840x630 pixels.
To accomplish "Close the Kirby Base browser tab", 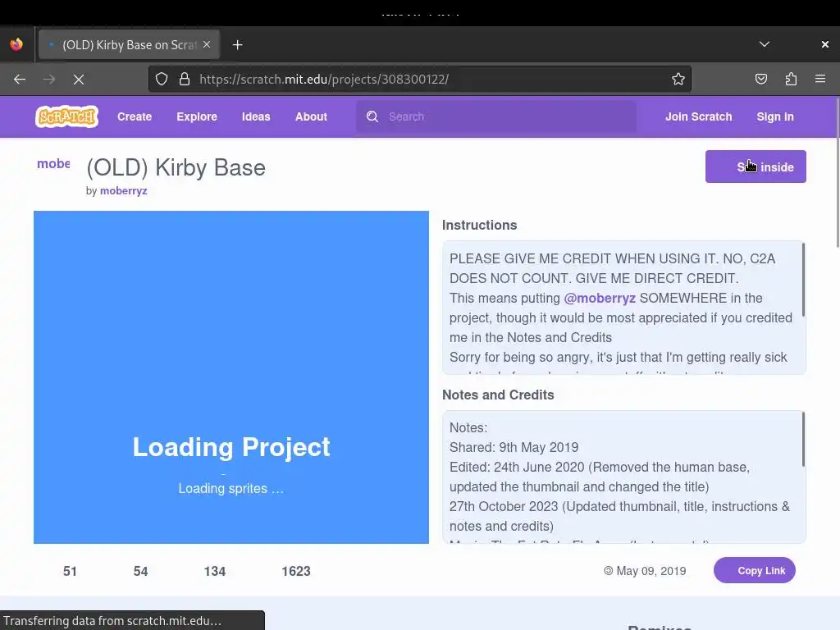I will click(207, 44).
